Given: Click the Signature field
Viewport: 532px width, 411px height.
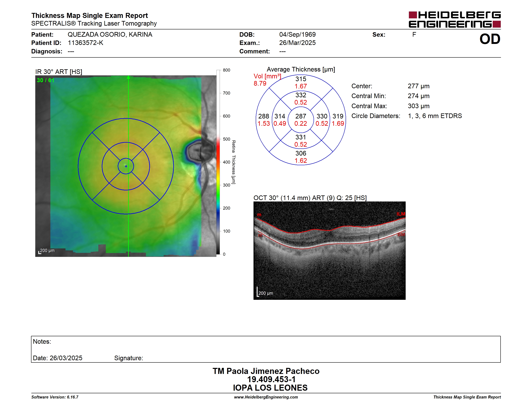Looking at the screenshot, I should click(129, 358).
